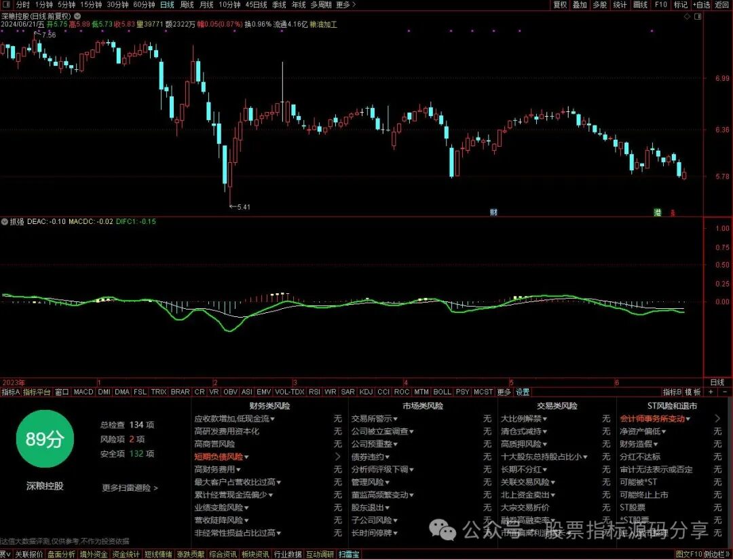733x560 pixels.
Task: Switch to 分时 chart period
Action: (x=23, y=5)
